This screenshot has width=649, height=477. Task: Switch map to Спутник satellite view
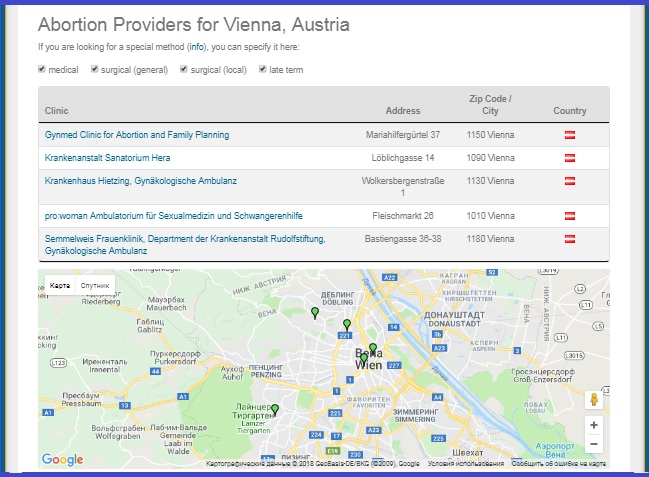95,285
